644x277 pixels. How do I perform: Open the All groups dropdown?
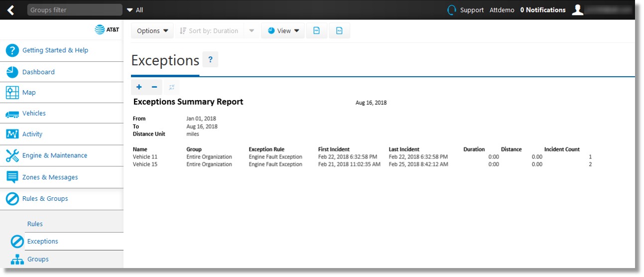point(135,10)
